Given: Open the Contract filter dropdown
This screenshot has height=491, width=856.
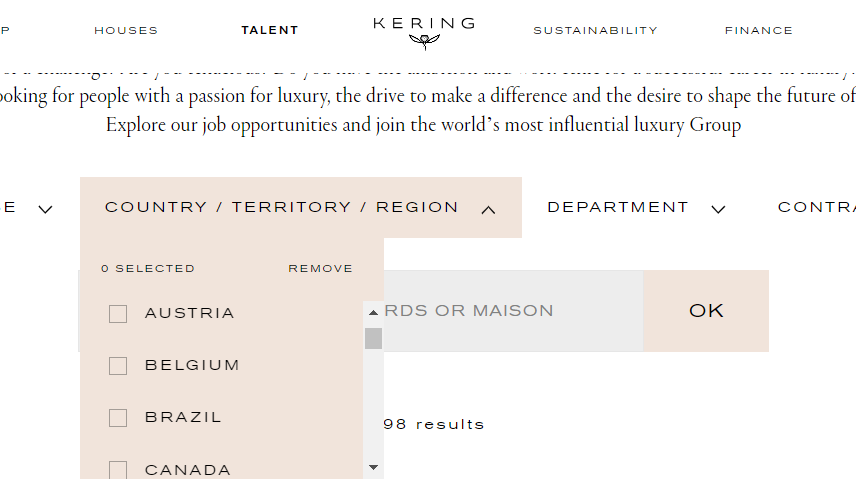Looking at the screenshot, I should (817, 208).
